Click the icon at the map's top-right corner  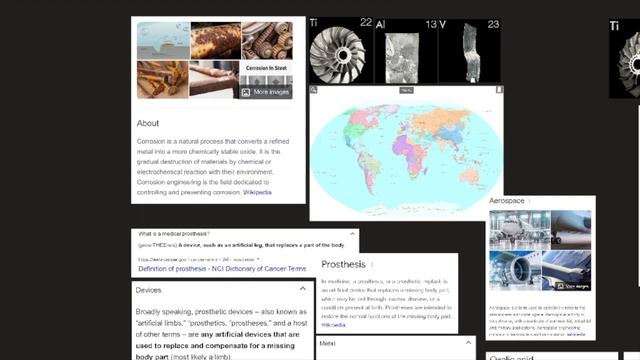click(499, 89)
